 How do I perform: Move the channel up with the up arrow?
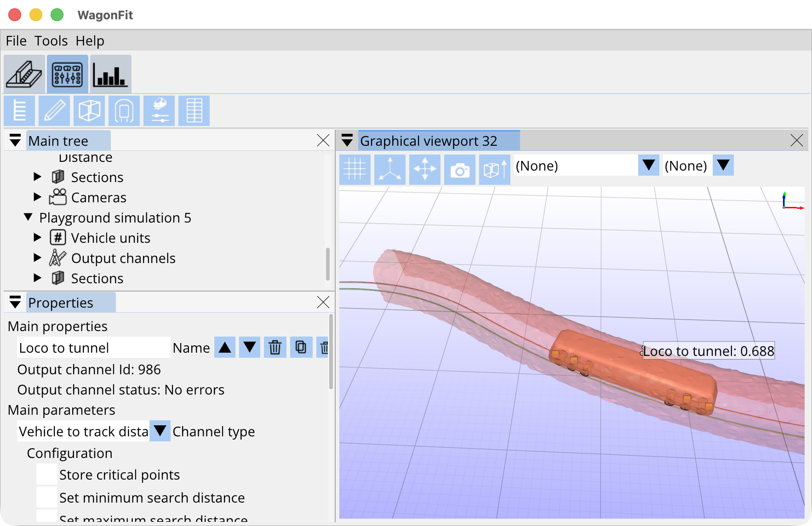[x=225, y=348]
